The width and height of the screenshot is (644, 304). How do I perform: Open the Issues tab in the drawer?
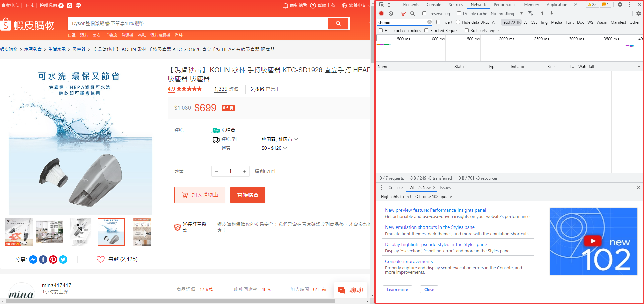pyautogui.click(x=445, y=188)
